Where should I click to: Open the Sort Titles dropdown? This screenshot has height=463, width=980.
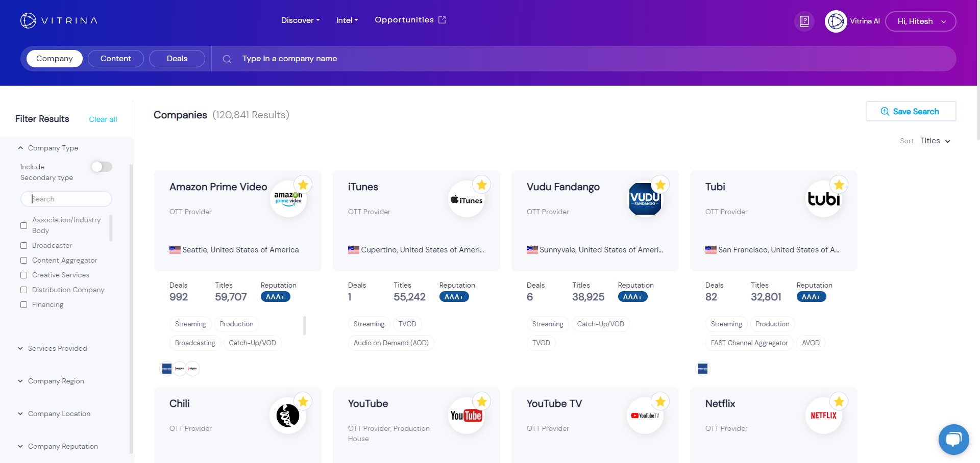pyautogui.click(x=935, y=141)
